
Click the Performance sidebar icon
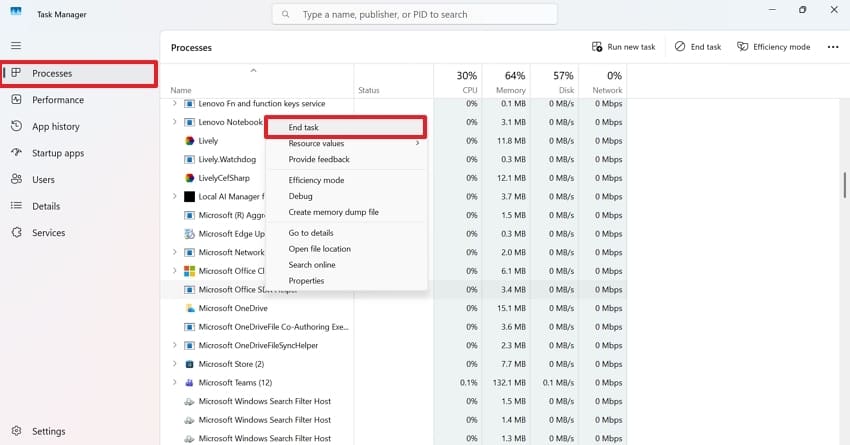coord(16,100)
